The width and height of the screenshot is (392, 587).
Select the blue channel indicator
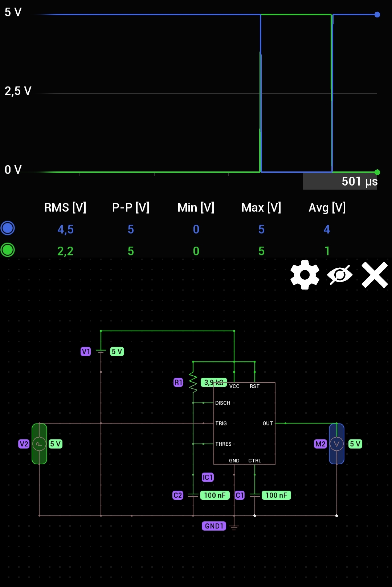(x=8, y=228)
